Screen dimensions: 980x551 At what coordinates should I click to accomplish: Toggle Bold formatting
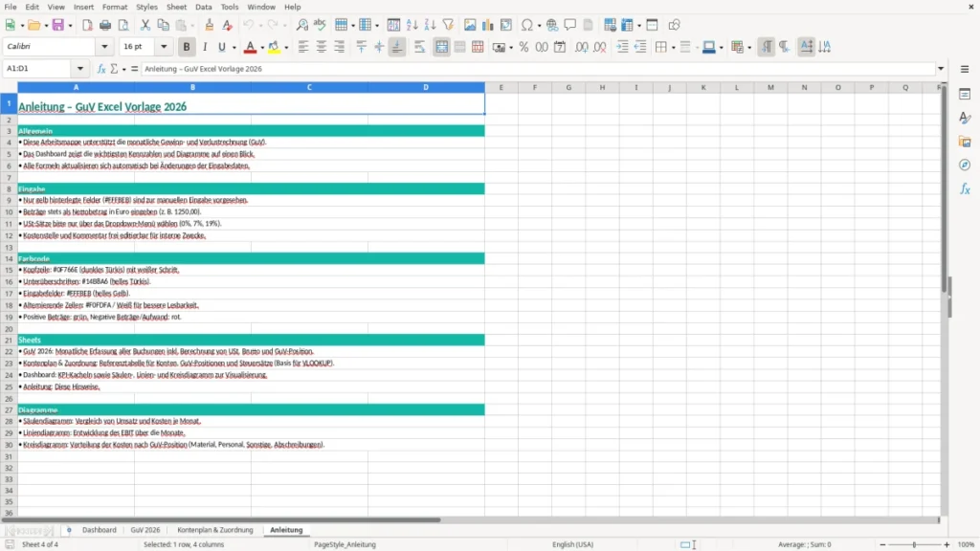coord(187,47)
